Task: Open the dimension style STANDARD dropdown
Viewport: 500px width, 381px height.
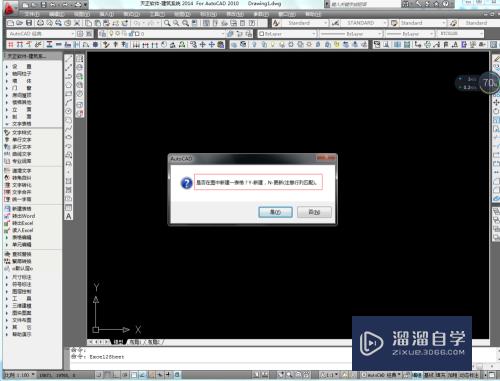Action: tap(364, 23)
